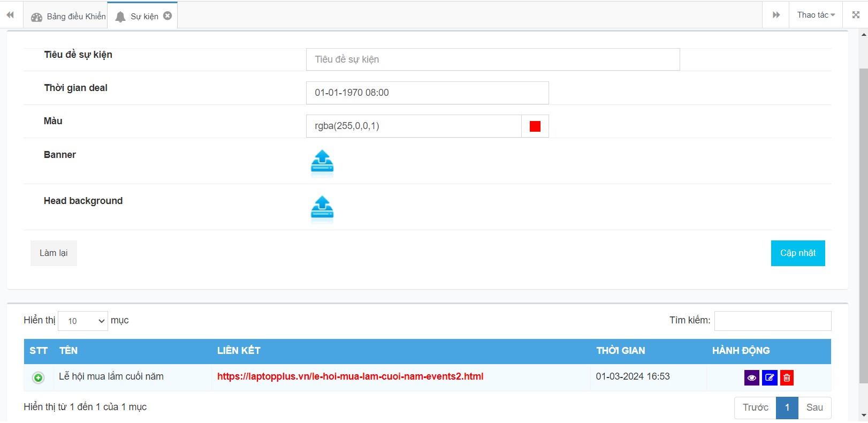Click the 'Màu' label
This screenshot has width=868, height=423.
53,121
